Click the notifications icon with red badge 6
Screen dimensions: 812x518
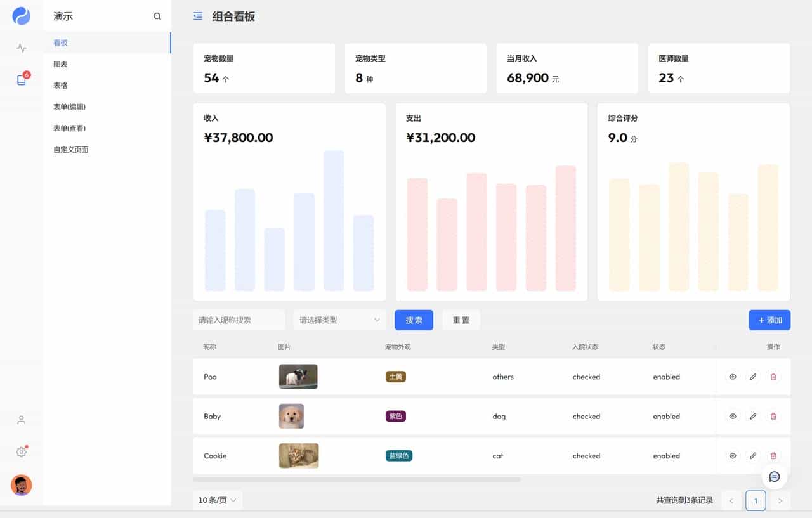pos(21,79)
